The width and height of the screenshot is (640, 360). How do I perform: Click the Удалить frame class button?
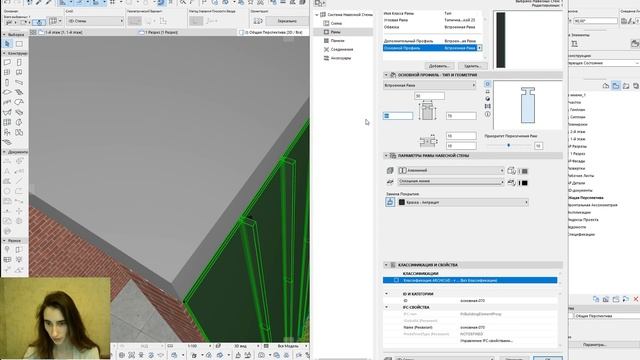(473, 66)
